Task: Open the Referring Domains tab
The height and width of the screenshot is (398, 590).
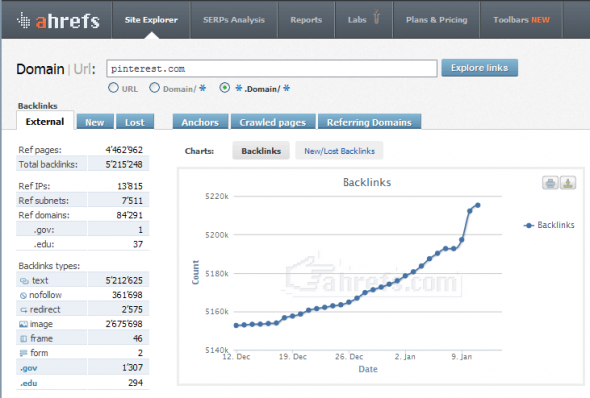Action: pos(369,122)
